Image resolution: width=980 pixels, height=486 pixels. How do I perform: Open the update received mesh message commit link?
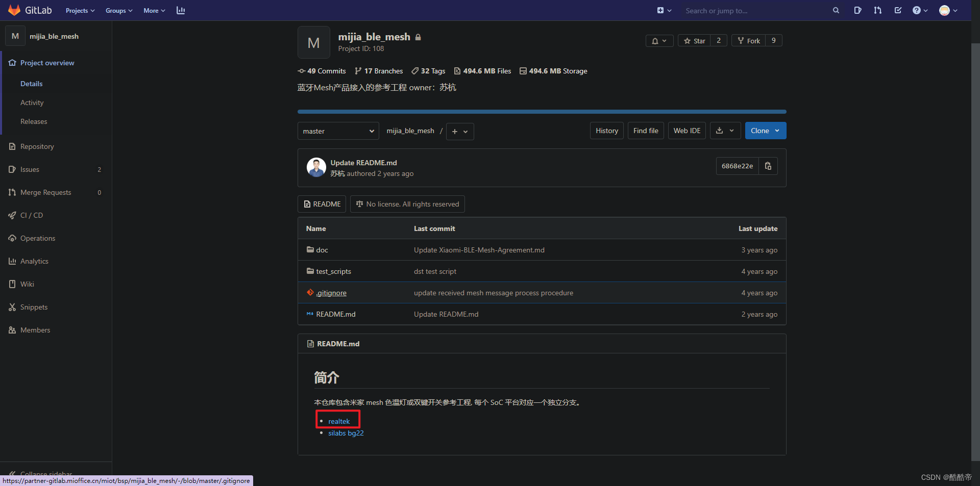pos(494,293)
